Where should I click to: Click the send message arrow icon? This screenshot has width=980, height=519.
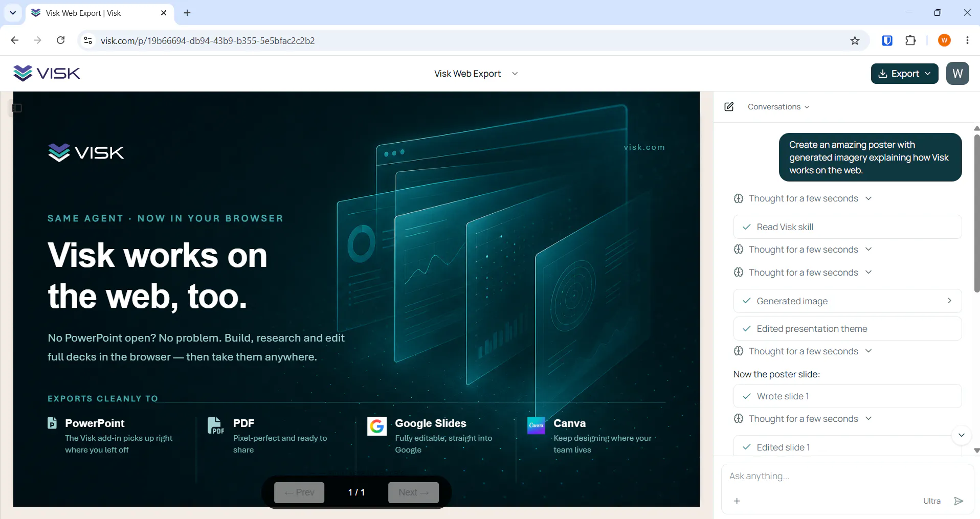coord(959,501)
